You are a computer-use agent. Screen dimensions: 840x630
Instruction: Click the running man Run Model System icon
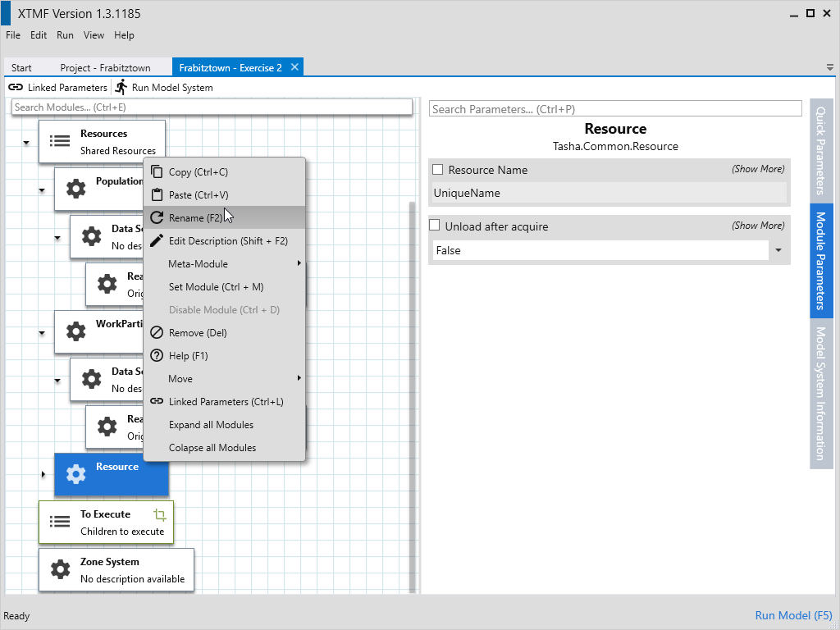pyautogui.click(x=121, y=87)
